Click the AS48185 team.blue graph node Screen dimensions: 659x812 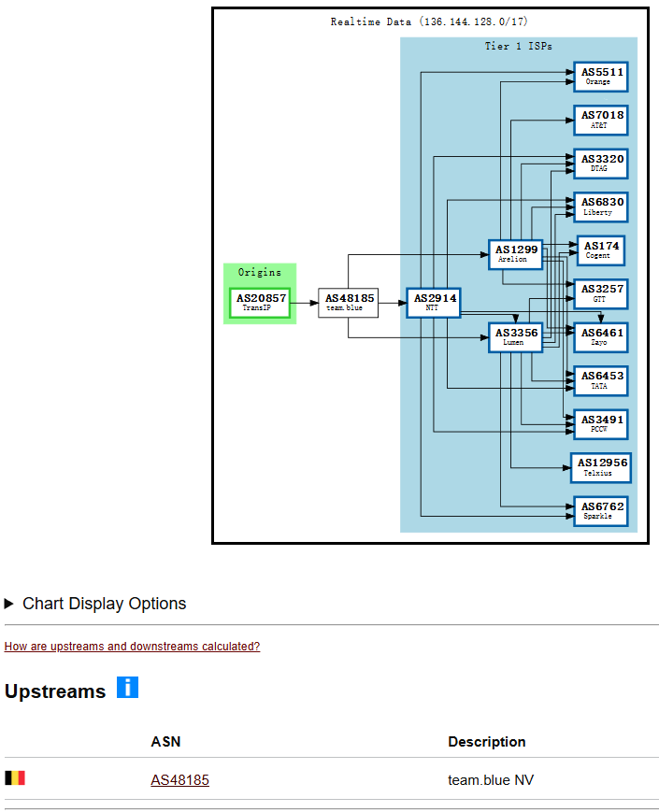[349, 303]
